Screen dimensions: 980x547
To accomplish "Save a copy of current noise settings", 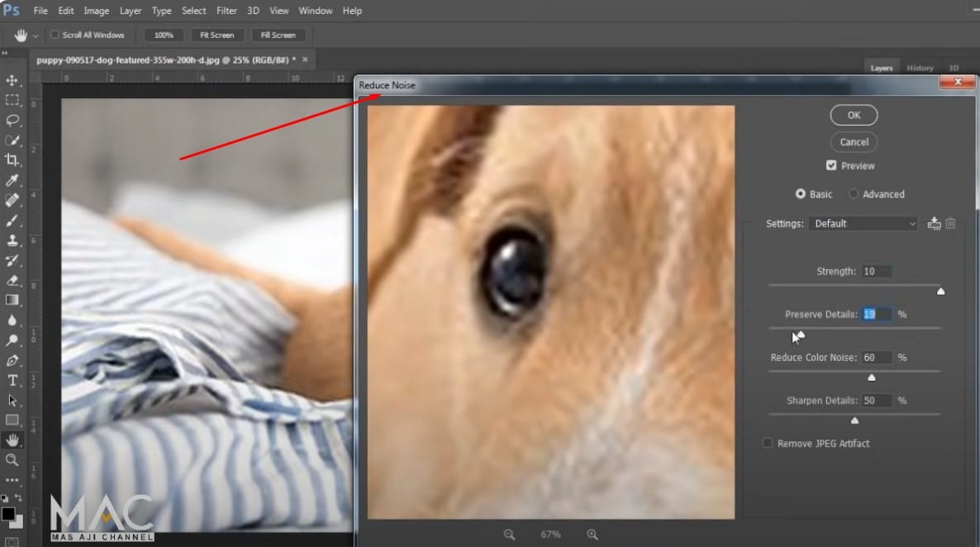I will pos(934,223).
